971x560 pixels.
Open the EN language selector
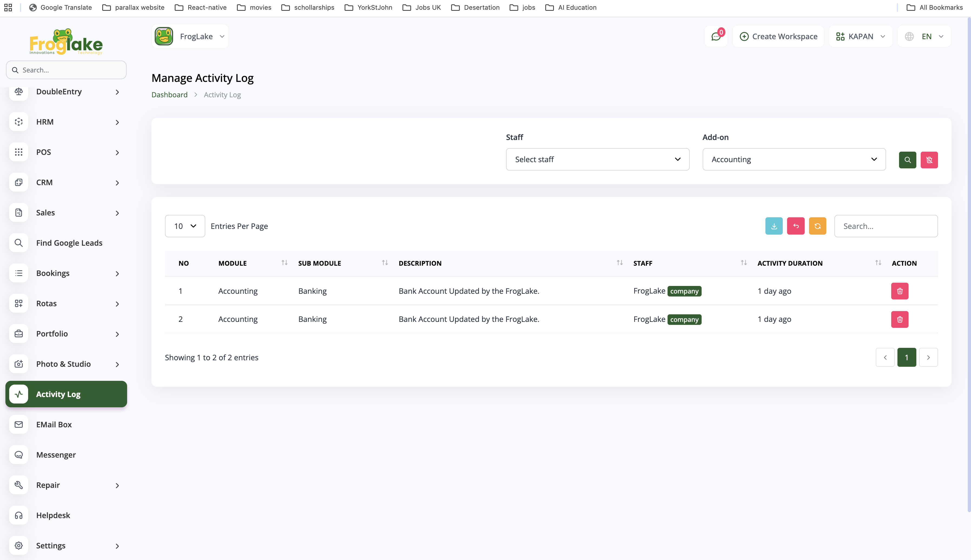point(924,36)
